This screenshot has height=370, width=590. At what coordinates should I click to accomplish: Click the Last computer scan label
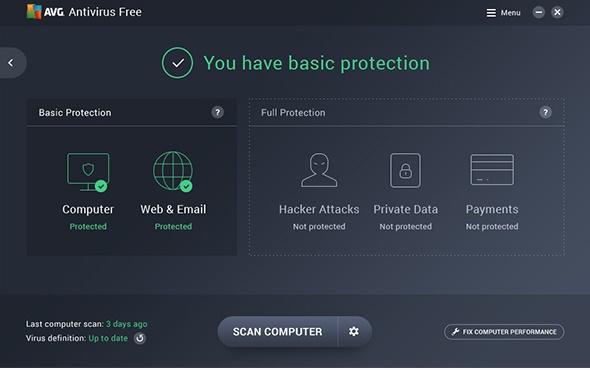64,324
